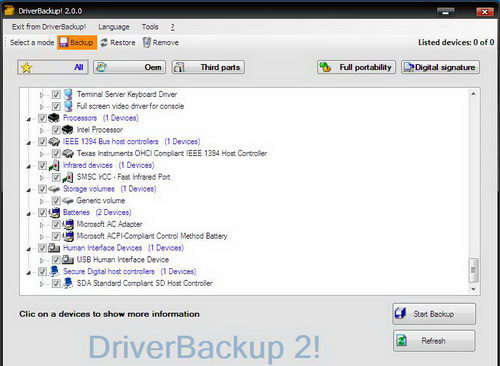This screenshot has width=500, height=366.
Task: Click the Processors category chip icon
Action: coord(54,118)
